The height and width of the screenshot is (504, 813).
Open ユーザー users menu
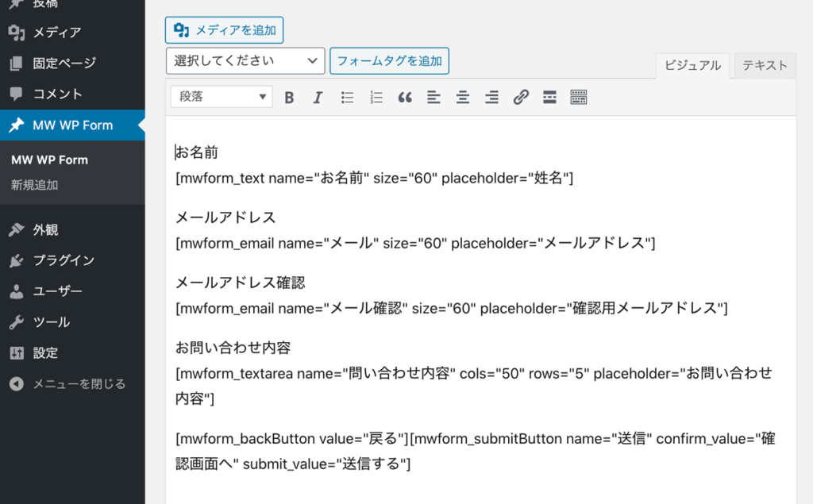pyautogui.click(x=72, y=291)
